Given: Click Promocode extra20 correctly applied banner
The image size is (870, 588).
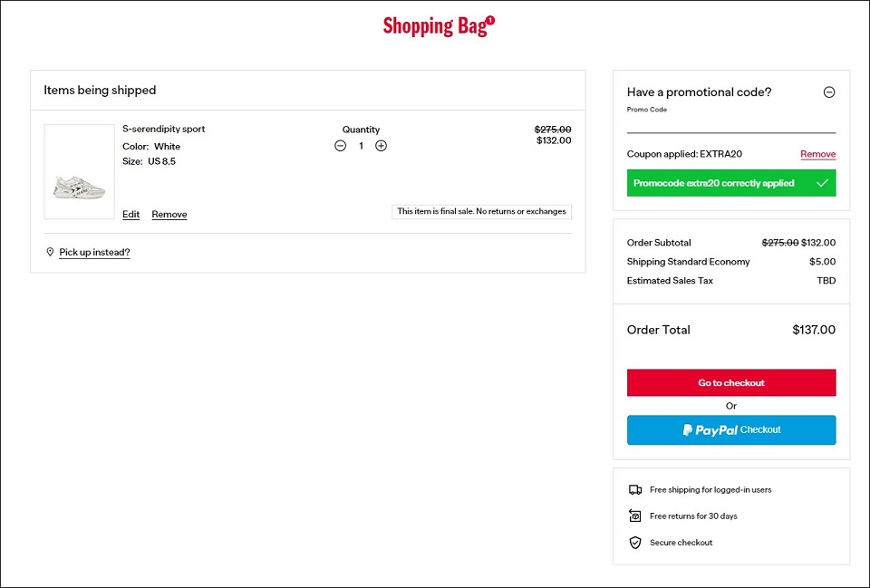Looking at the screenshot, I should pos(731,183).
